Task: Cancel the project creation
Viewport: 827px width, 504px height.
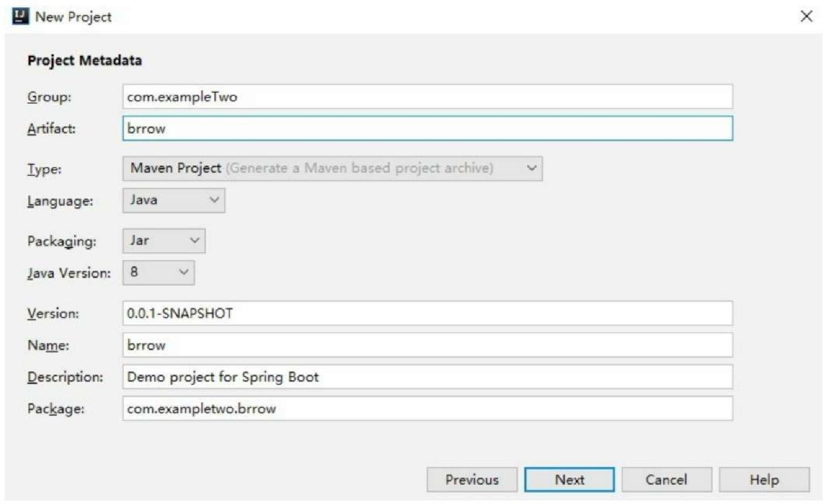Action: 666,480
